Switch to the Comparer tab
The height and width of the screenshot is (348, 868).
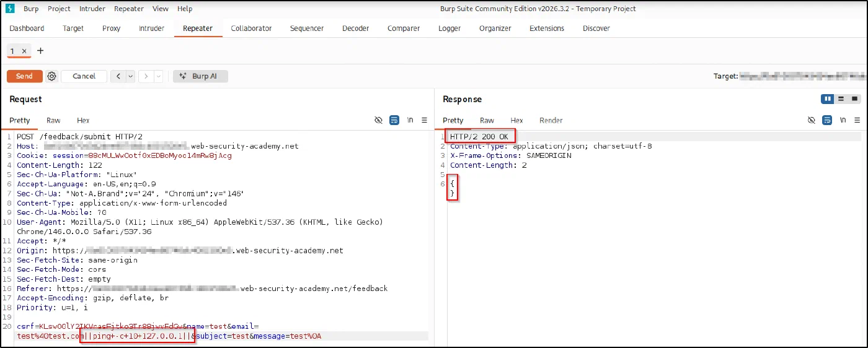(x=404, y=28)
